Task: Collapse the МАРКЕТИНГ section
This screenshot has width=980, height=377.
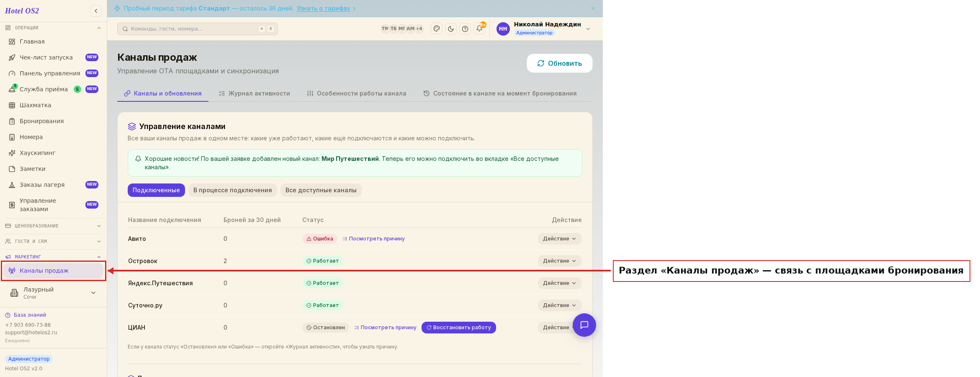Action: click(53, 257)
